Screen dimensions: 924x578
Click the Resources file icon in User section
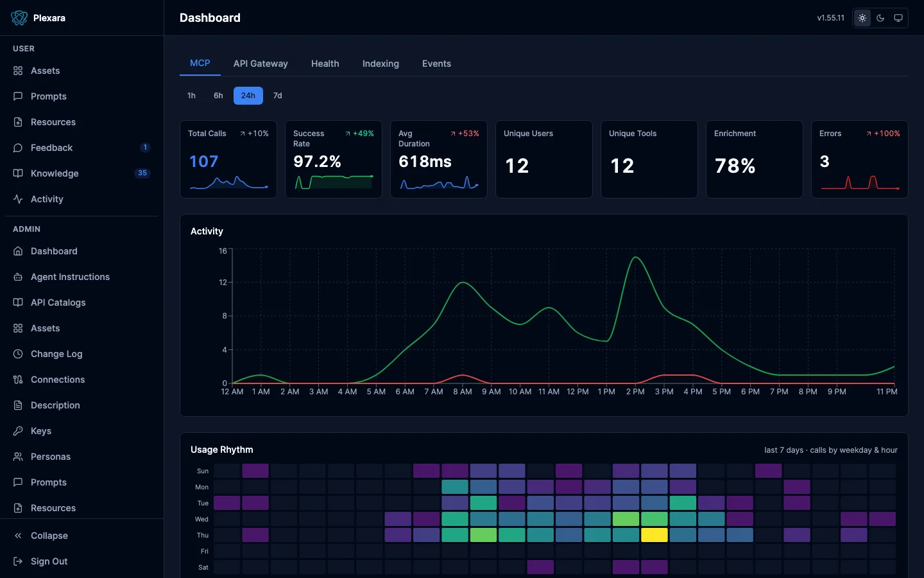(x=18, y=122)
